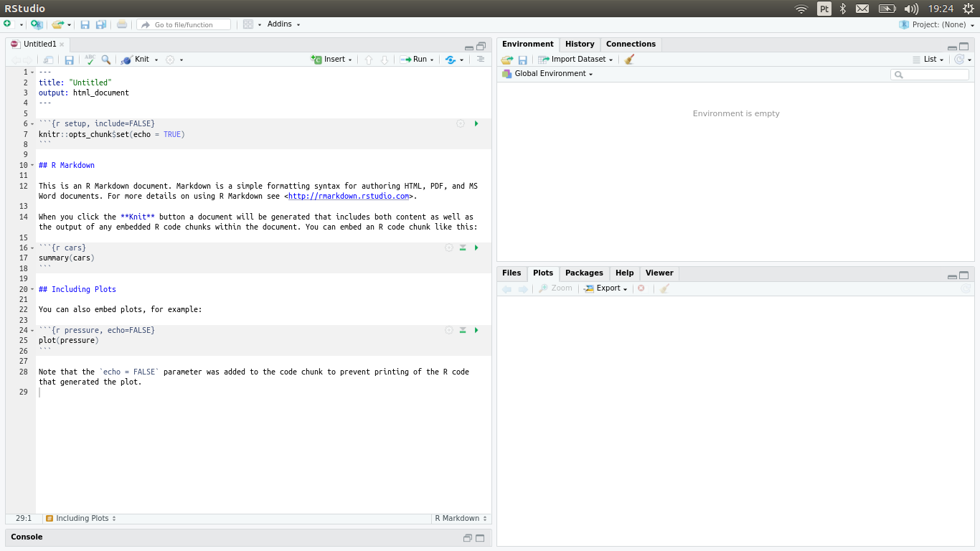980x551 pixels.
Task: Open the rmarkdown.rstudio.com link
Action: pos(349,197)
